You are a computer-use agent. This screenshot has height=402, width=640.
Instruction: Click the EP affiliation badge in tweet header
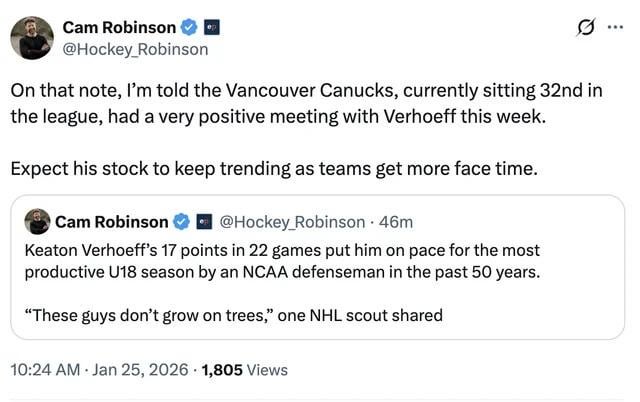[211, 27]
